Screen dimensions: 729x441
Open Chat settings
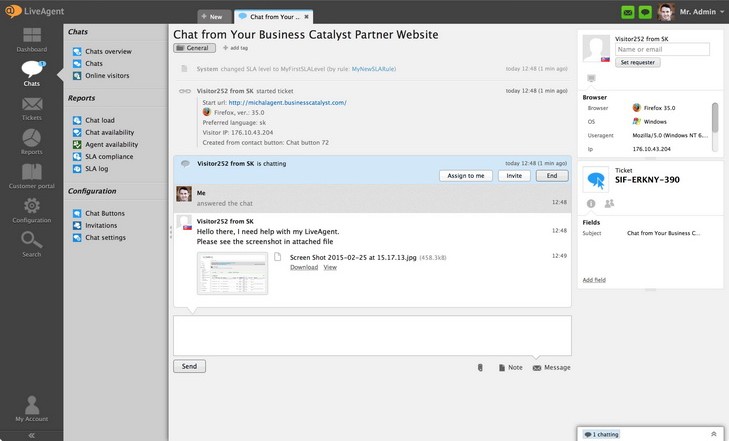pos(99,237)
